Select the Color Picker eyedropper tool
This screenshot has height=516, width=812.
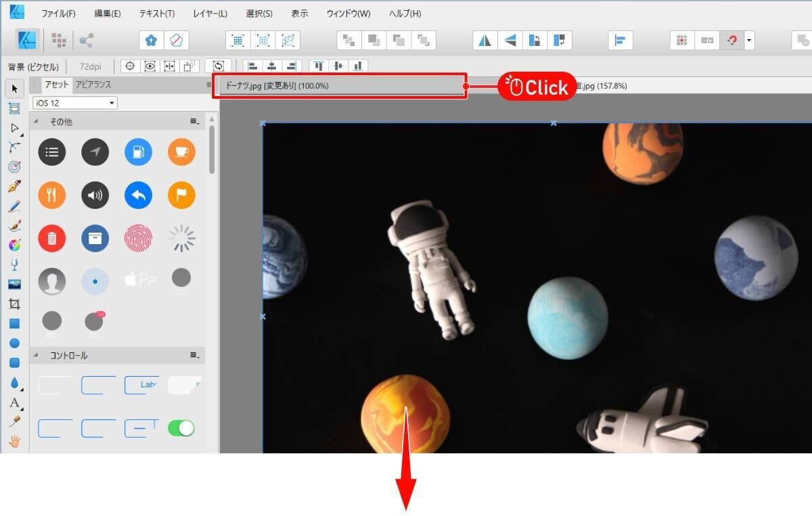14,422
